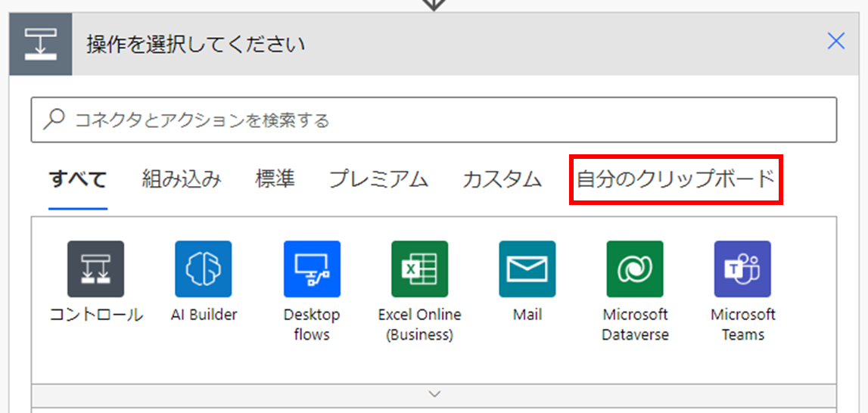Viewport: 868px width, 413px height.
Task: Pick the Microsoft Dataverse connector icon
Action: pos(635,269)
